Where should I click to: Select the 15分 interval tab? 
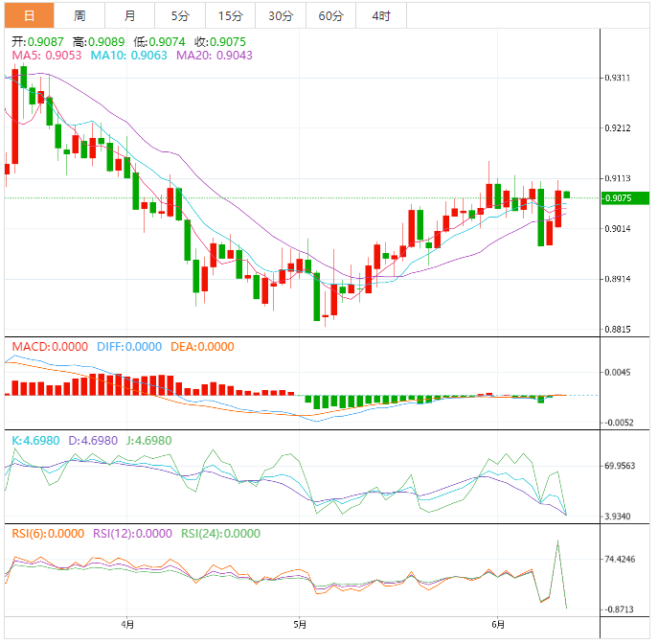230,15
